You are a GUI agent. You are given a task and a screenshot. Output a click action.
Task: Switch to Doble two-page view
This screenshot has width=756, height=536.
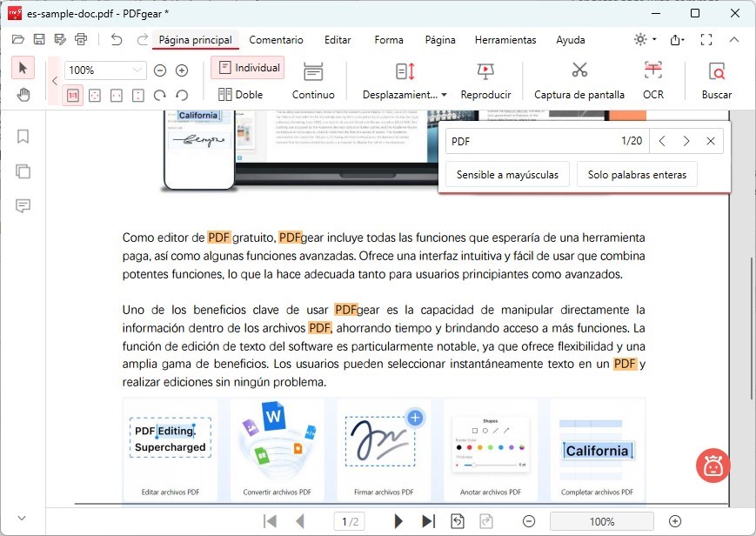pyautogui.click(x=241, y=95)
